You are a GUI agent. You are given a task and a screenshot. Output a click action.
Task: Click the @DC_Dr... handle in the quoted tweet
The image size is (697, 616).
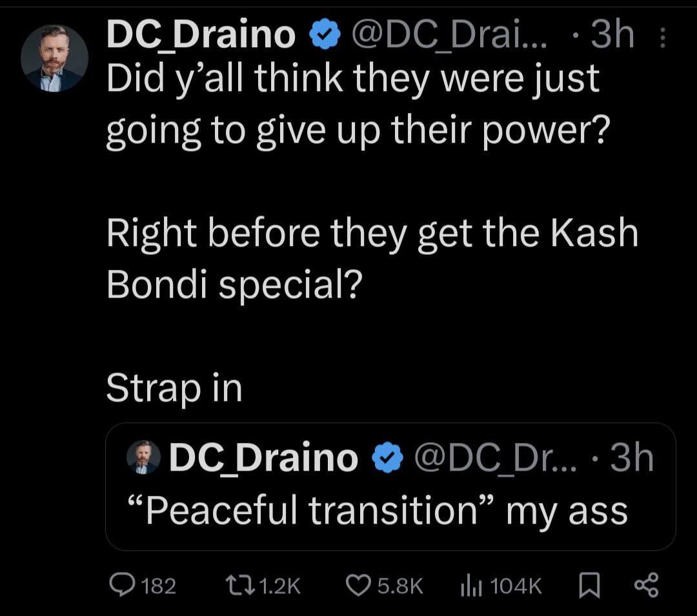(496, 458)
